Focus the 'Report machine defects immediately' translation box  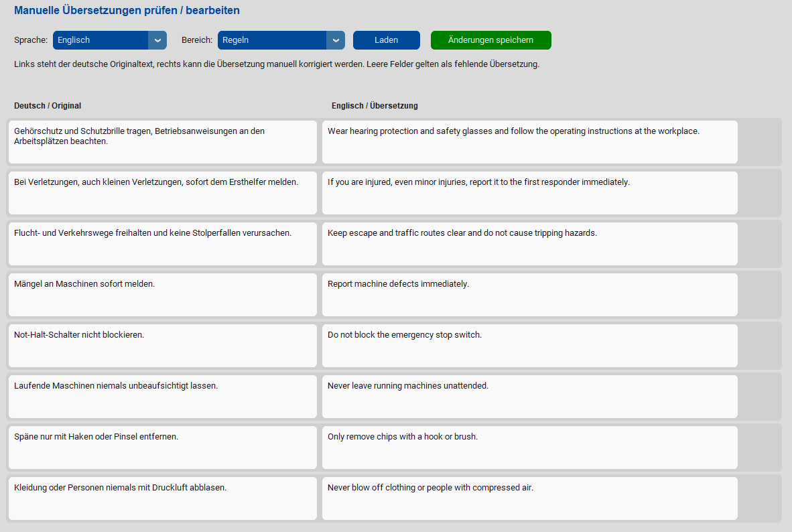(x=529, y=295)
